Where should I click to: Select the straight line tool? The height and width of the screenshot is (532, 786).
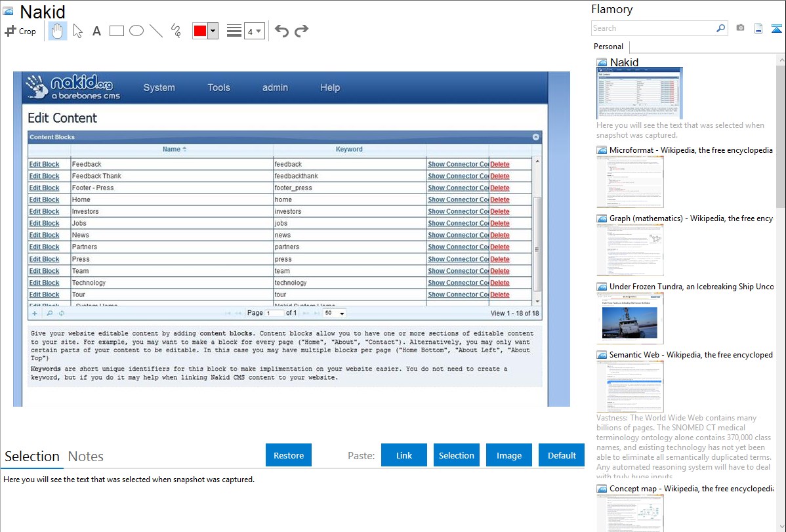[x=155, y=31]
